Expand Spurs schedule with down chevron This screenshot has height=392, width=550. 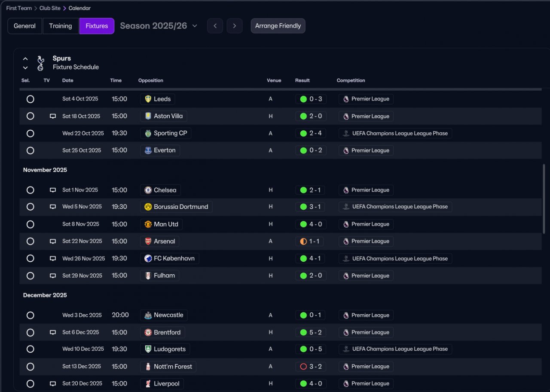25,67
